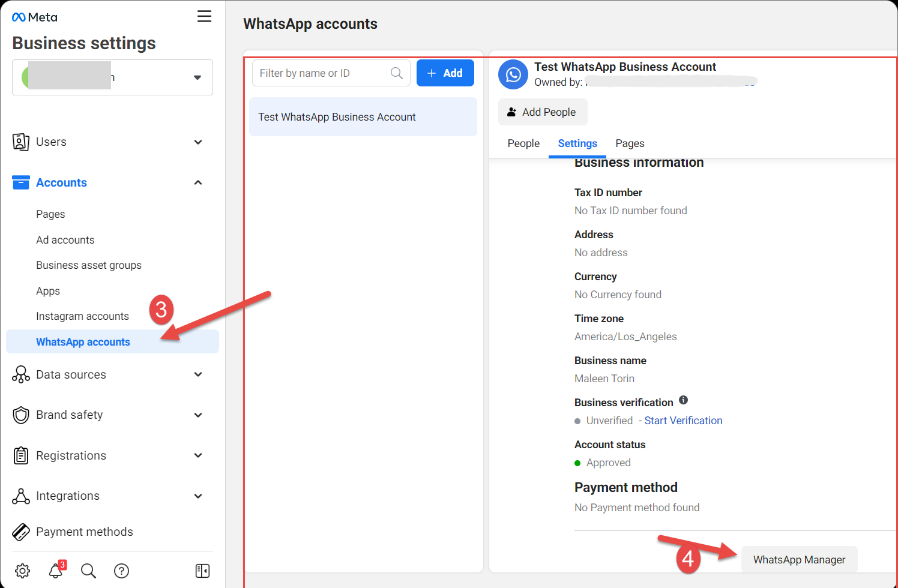Click the WhatsApp account logo icon
This screenshot has height=588, width=898.
tap(513, 74)
